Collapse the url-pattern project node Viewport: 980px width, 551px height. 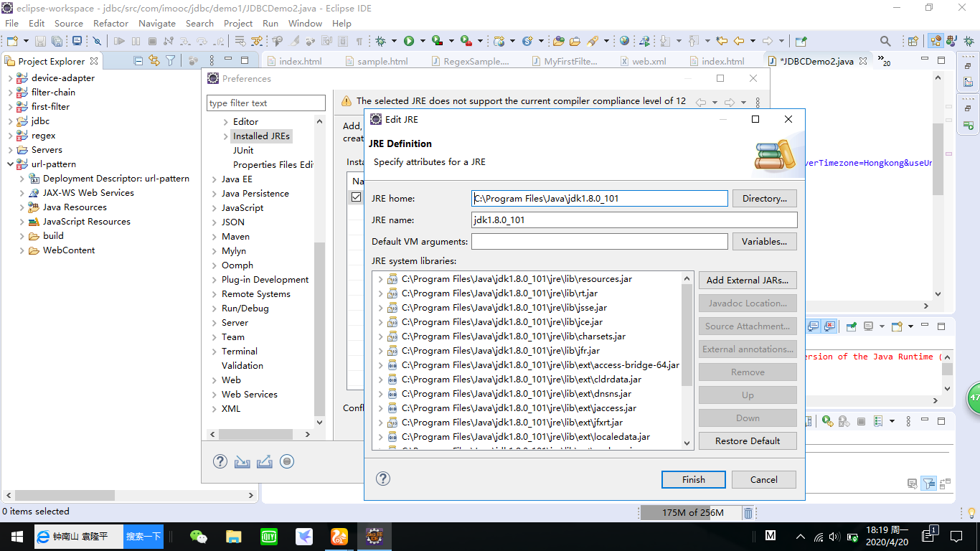10,164
